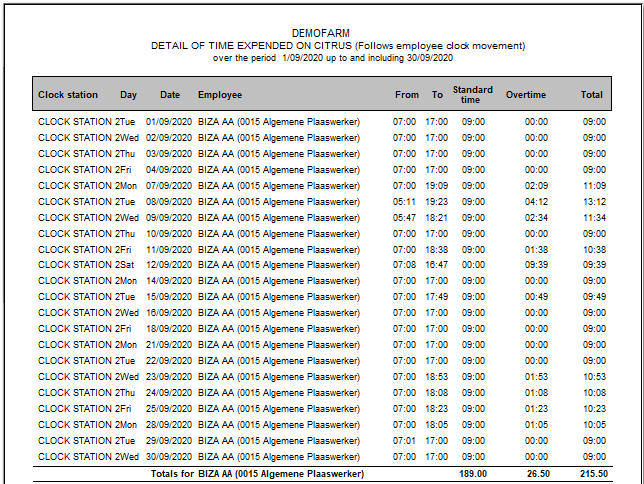
Task: Click the 'Clock station' column header
Action: (68, 95)
